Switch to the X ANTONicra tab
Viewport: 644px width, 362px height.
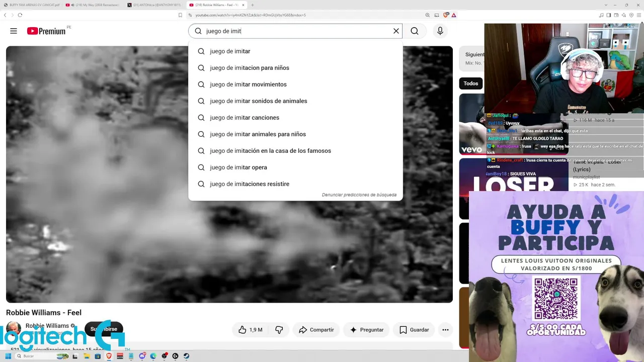[155, 5]
